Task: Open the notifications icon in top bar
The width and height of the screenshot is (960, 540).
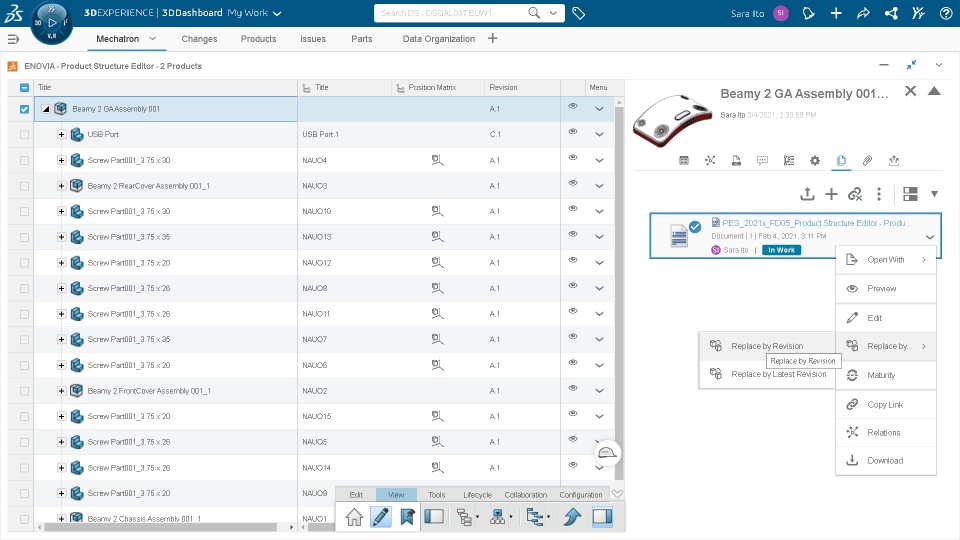Action: pos(808,13)
